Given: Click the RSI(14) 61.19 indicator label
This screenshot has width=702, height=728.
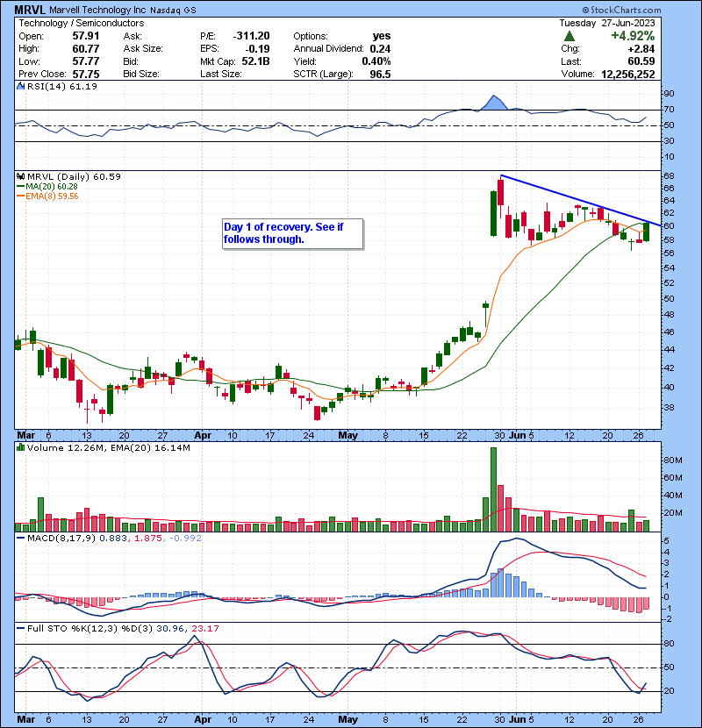Looking at the screenshot, I should (x=61, y=86).
